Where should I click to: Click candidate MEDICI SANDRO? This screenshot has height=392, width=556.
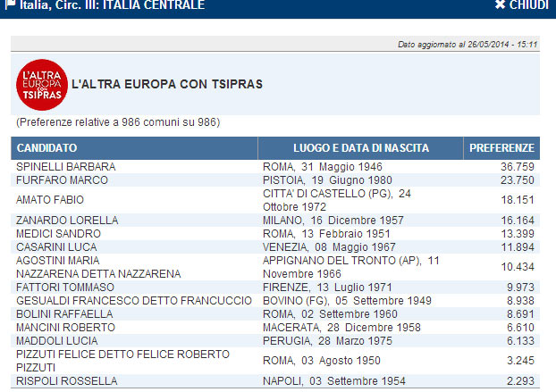(48, 234)
